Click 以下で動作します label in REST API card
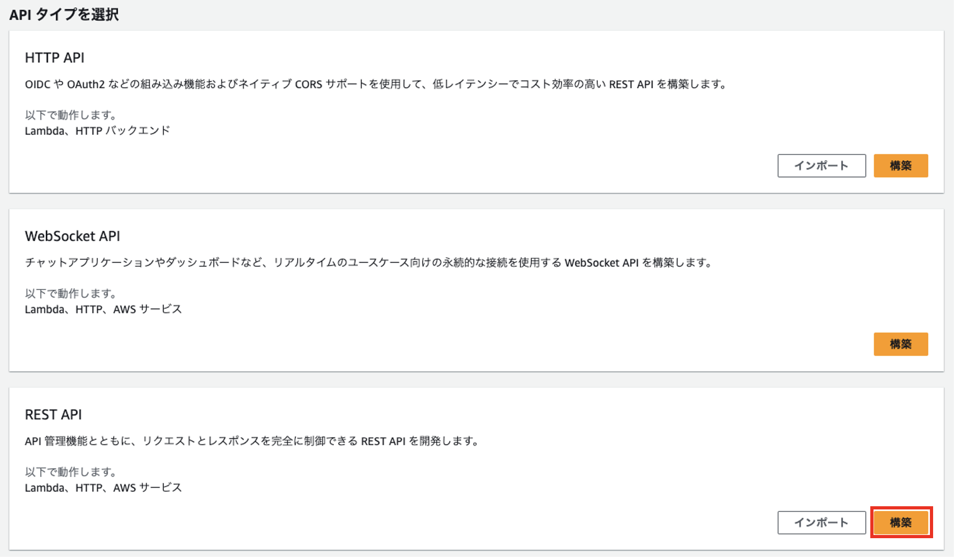 pos(70,471)
